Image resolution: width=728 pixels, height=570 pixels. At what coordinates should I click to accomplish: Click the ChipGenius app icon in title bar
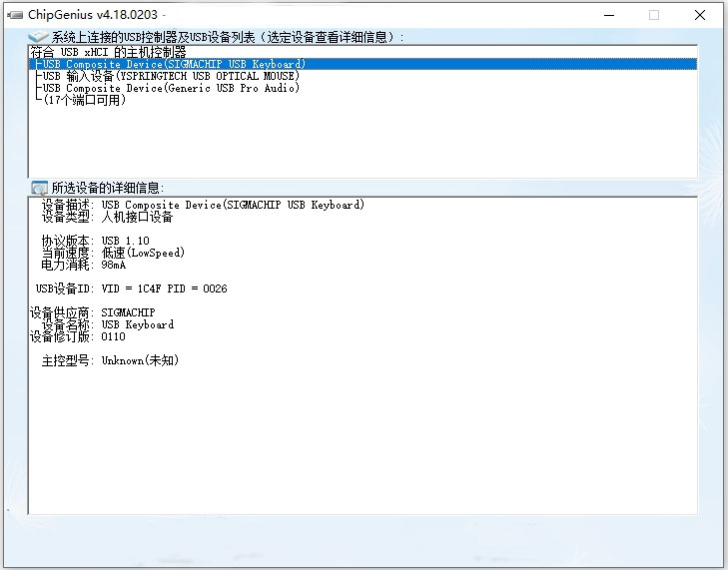tap(15, 15)
